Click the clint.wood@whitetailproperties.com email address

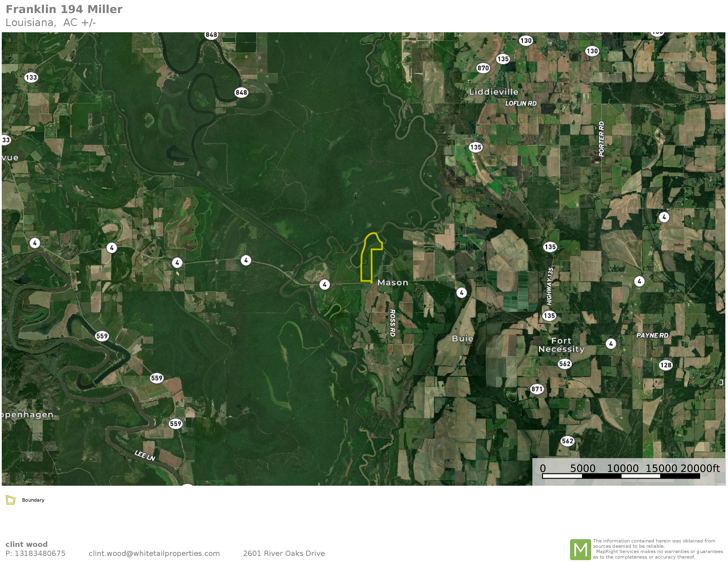(x=154, y=553)
